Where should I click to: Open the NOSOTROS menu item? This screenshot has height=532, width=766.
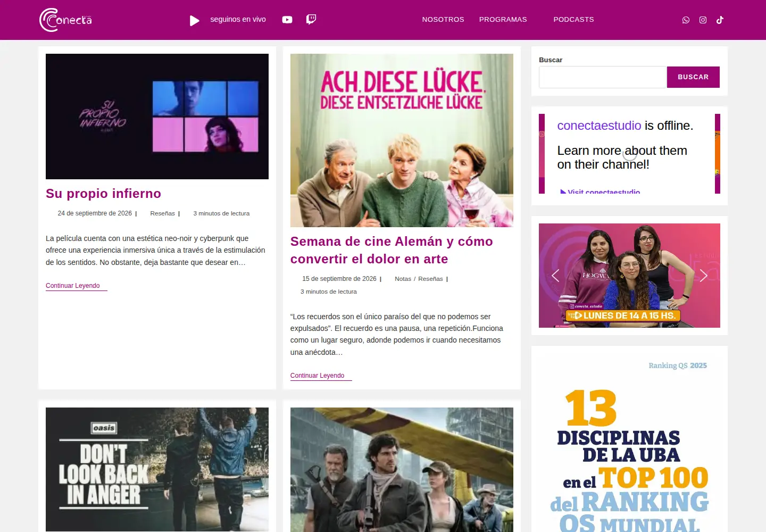pyautogui.click(x=443, y=20)
